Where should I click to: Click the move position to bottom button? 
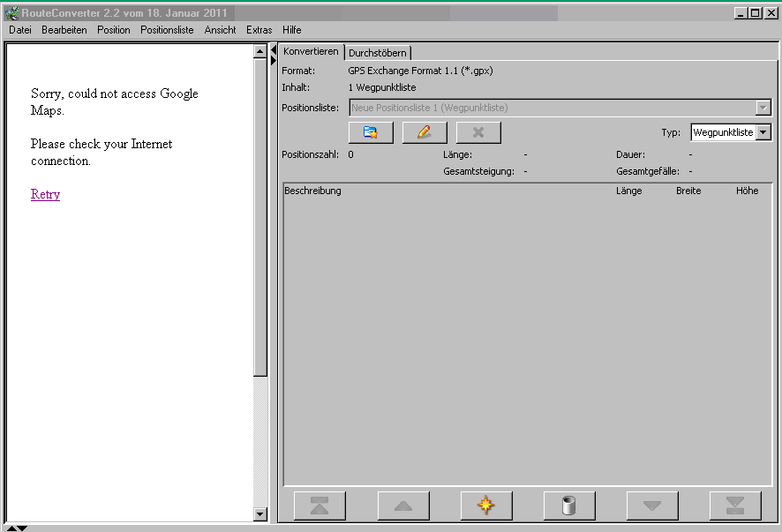(x=734, y=506)
